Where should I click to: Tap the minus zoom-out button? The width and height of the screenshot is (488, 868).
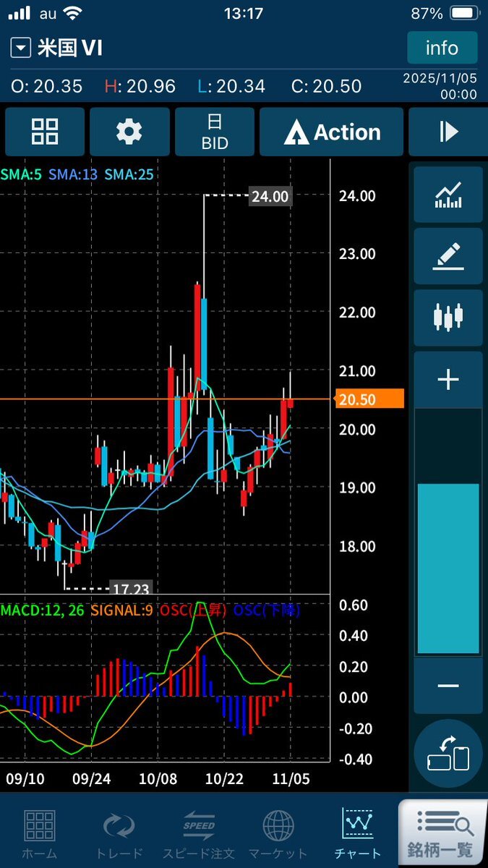(448, 685)
